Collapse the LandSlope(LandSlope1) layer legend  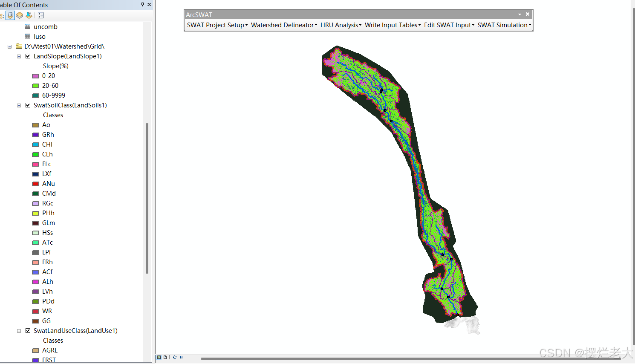point(19,56)
